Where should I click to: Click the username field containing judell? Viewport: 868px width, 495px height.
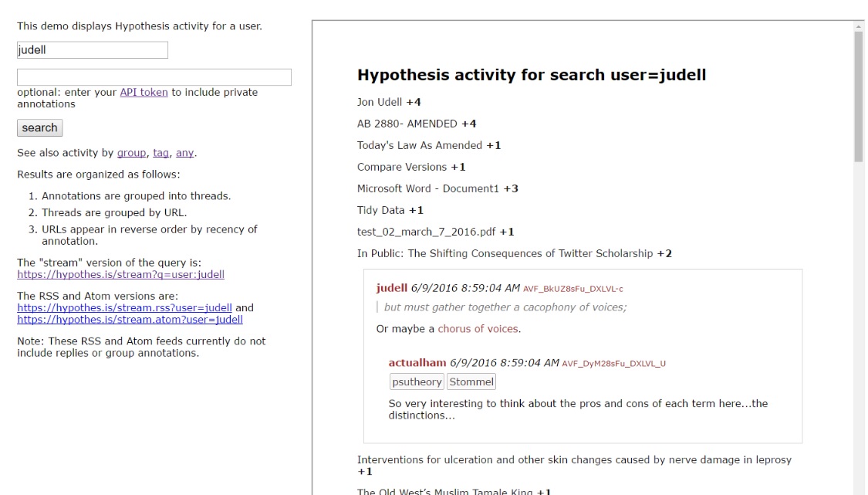93,50
